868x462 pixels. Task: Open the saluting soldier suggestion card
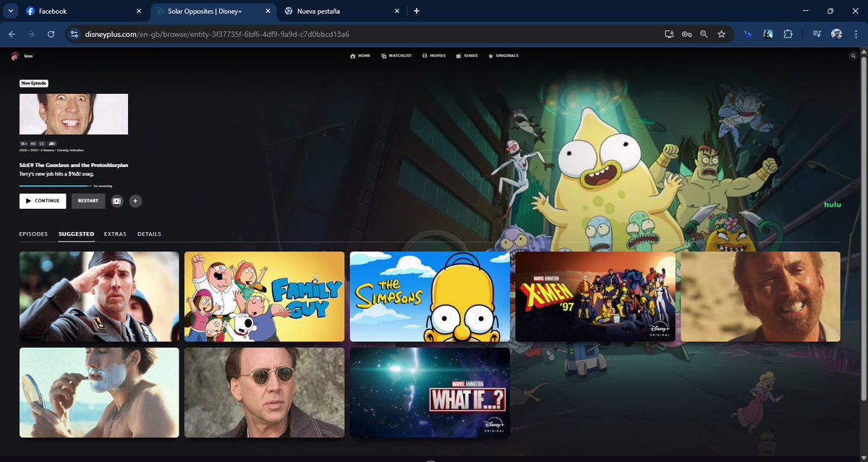coord(99,296)
